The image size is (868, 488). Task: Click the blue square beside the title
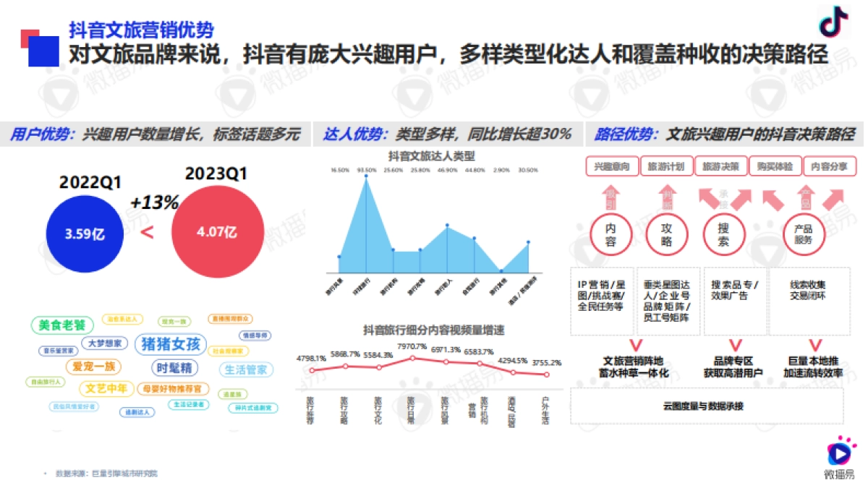(43, 50)
